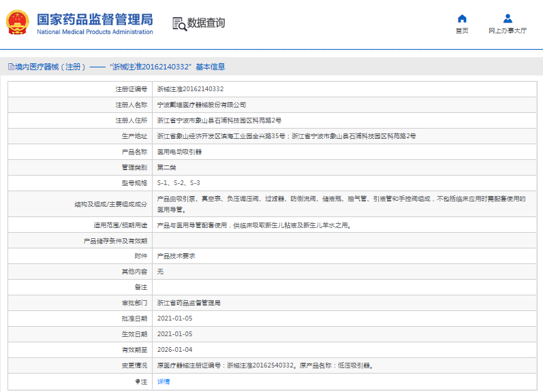Open the 数据查询 search icon
The height and width of the screenshot is (392, 543).
pos(180,24)
